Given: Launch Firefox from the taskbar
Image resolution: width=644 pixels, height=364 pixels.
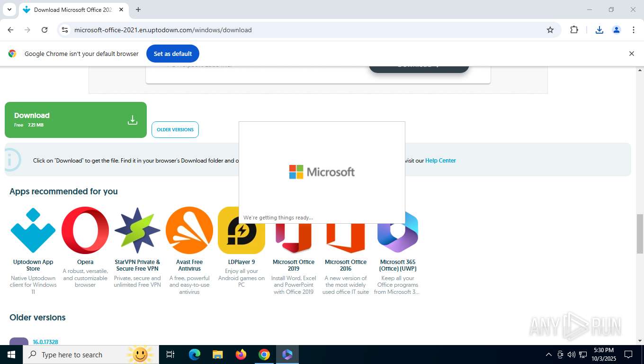Looking at the screenshot, I should point(241,355).
